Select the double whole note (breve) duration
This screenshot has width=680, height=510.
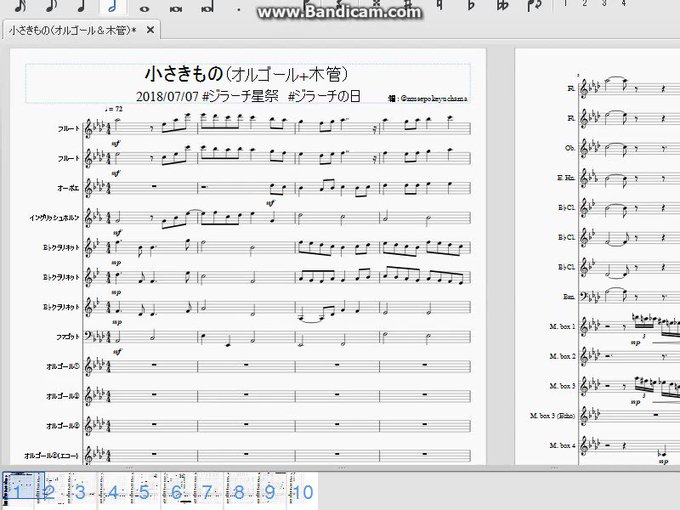click(176, 8)
